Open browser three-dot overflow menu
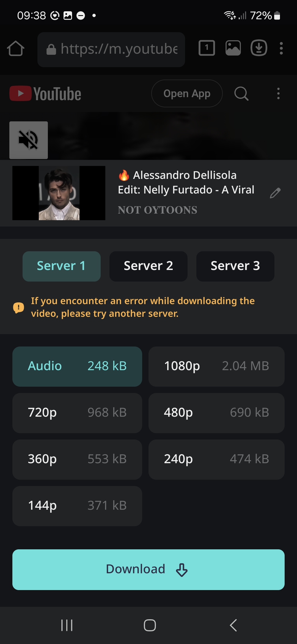The image size is (297, 644). (x=281, y=48)
